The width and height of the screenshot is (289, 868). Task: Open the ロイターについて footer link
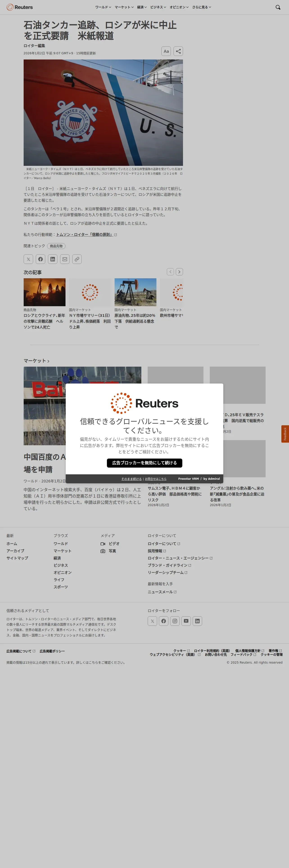pyautogui.click(x=164, y=544)
